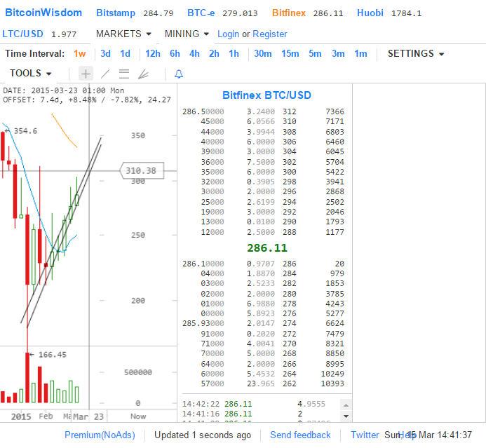Click depth row 262 with 10393
The width and height of the screenshot is (486, 448).
(x=313, y=383)
